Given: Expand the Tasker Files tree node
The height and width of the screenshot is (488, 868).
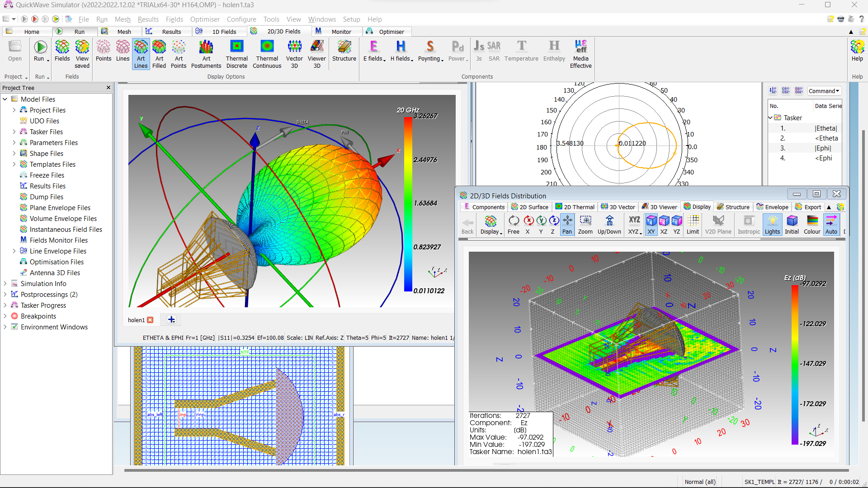Looking at the screenshot, I should 14,132.
